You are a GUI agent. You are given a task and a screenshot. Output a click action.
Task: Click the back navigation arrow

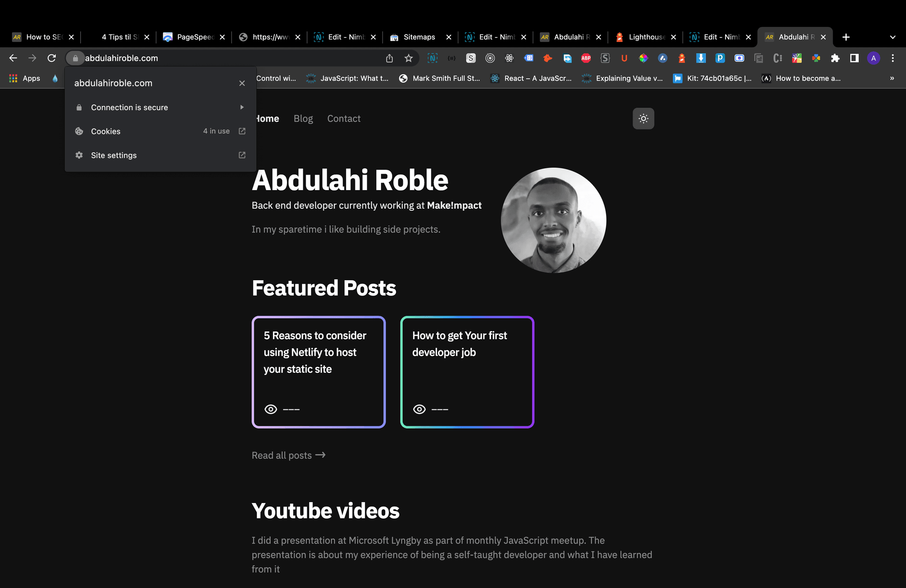click(13, 58)
